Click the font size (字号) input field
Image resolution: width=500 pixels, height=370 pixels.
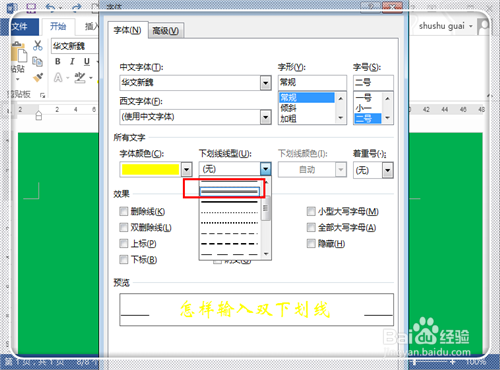click(373, 82)
